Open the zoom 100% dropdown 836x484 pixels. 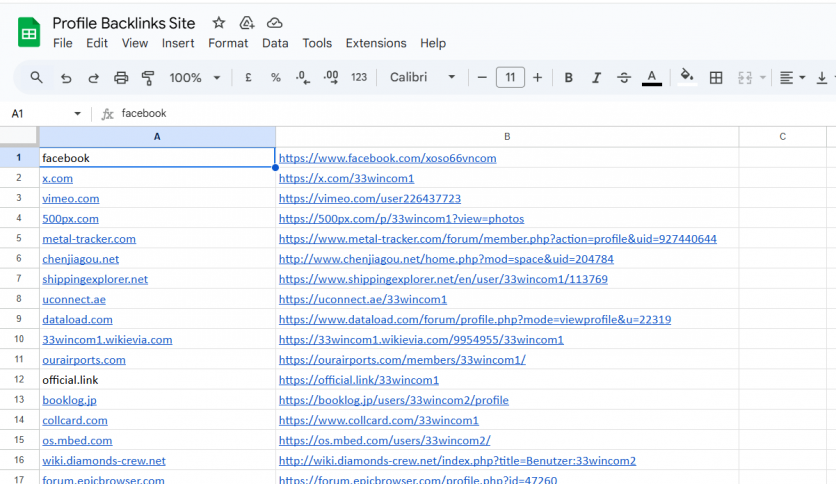point(195,78)
